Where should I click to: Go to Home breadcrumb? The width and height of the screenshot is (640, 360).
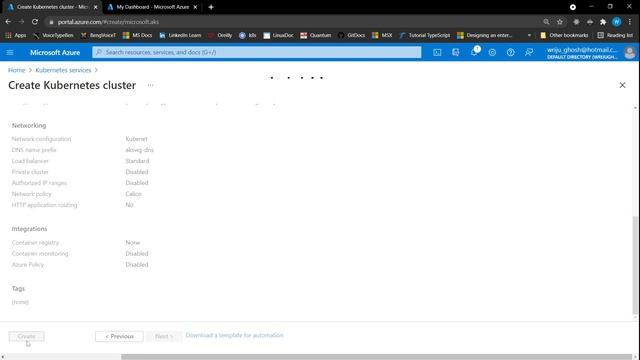pos(16,70)
